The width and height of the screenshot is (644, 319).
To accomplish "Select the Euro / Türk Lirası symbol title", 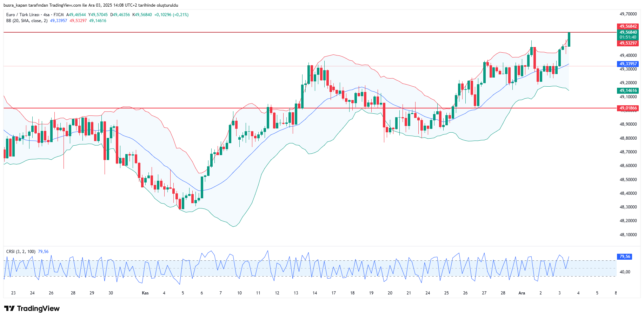I will [x=22, y=15].
